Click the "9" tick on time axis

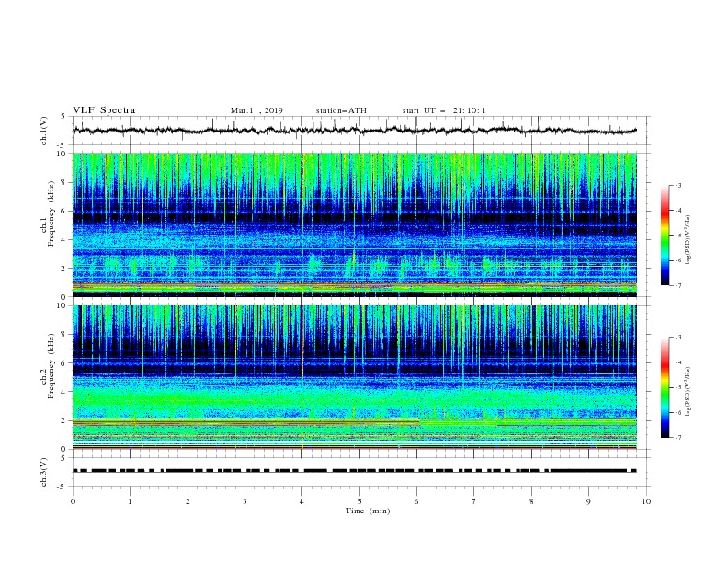(588, 501)
